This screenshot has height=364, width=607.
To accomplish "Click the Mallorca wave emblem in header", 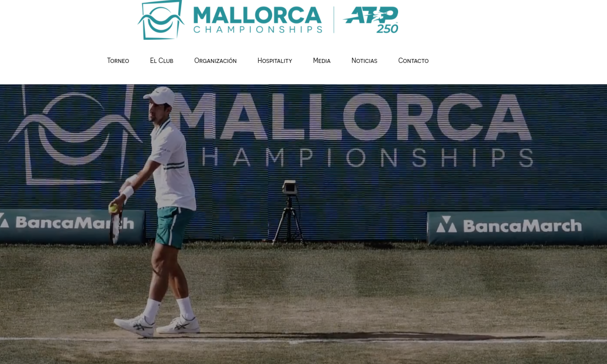I will (x=160, y=20).
